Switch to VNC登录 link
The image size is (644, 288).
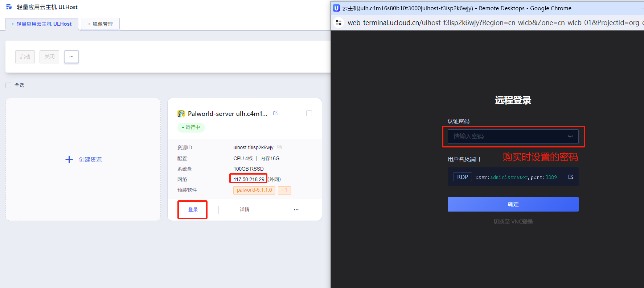point(522,221)
